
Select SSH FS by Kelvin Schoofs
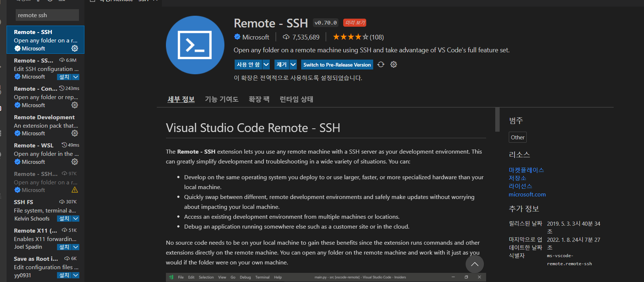coord(46,210)
